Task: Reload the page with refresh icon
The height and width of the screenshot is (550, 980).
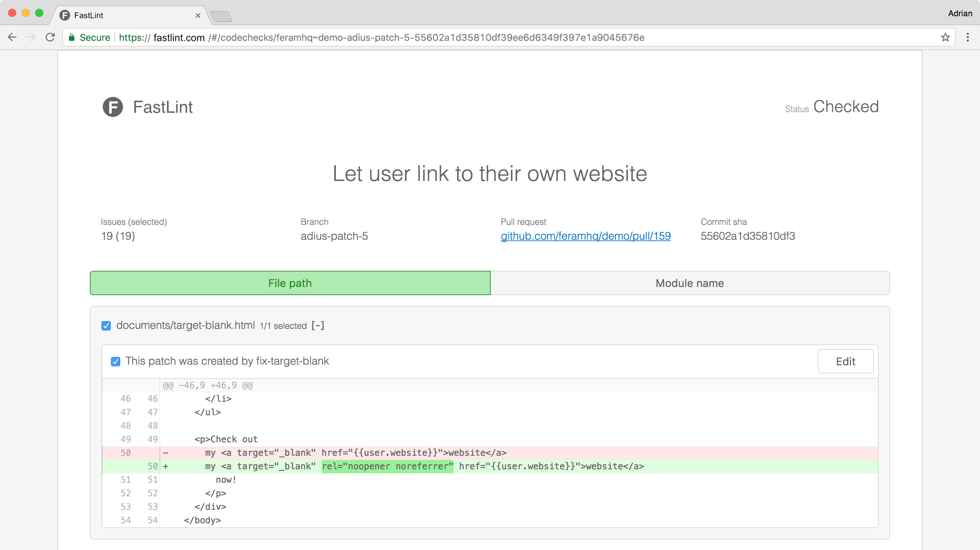Action: tap(50, 37)
